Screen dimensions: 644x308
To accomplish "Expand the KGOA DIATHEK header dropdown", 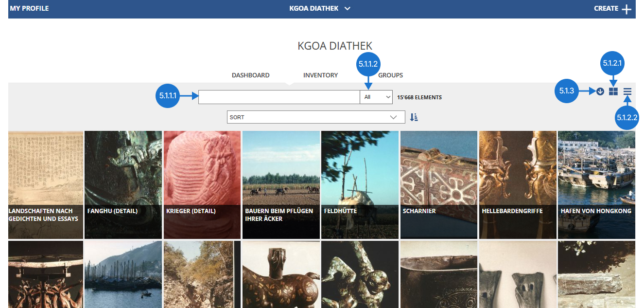I will click(347, 9).
